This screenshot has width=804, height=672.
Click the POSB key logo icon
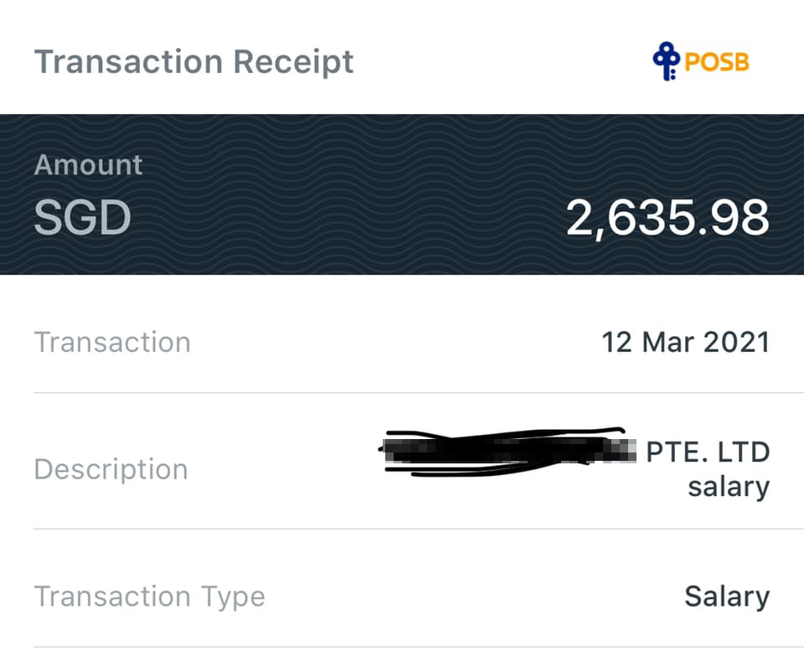tap(667, 62)
